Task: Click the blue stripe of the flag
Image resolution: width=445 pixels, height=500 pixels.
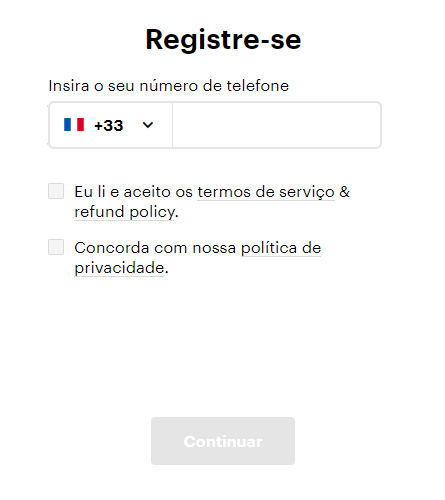Action: click(67, 125)
